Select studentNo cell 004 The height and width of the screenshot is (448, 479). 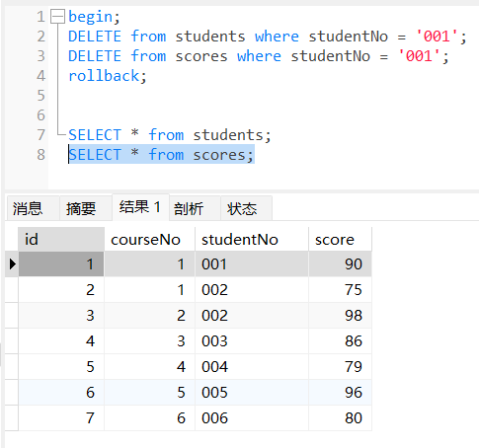pos(252,367)
